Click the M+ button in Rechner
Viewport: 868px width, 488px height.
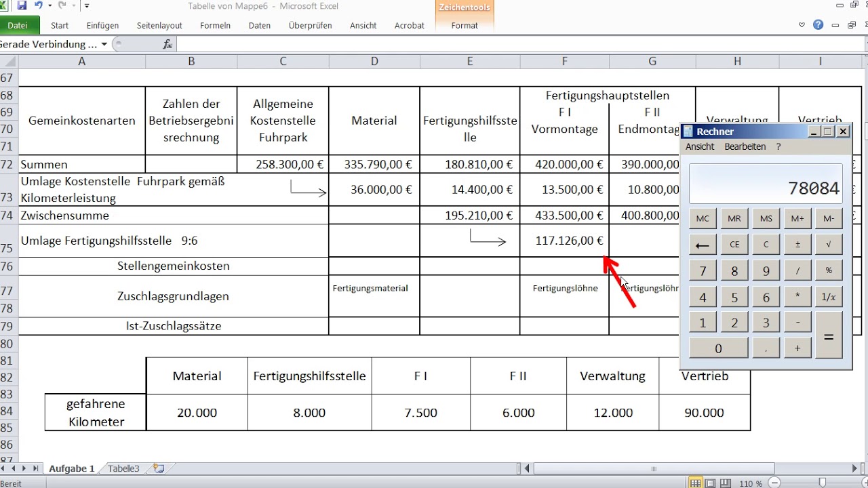(x=797, y=219)
